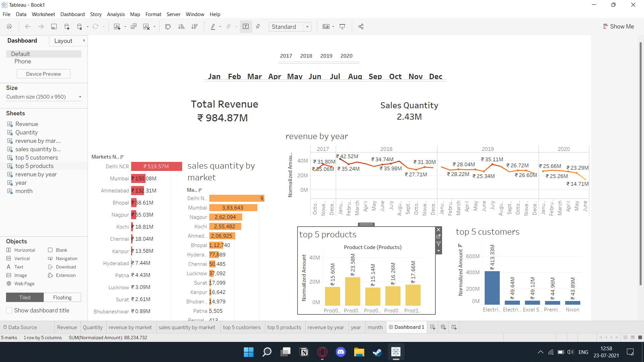
Task: Click the Share Workbook icon
Action: point(361,26)
